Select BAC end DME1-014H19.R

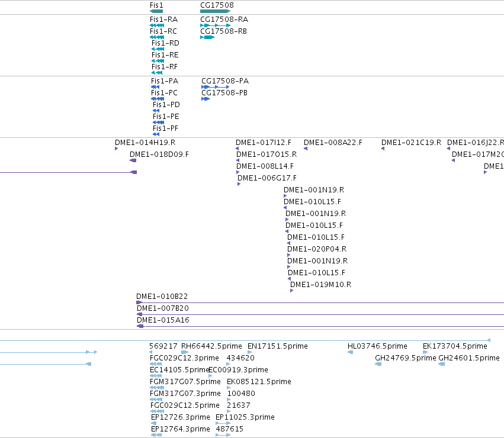click(145, 143)
